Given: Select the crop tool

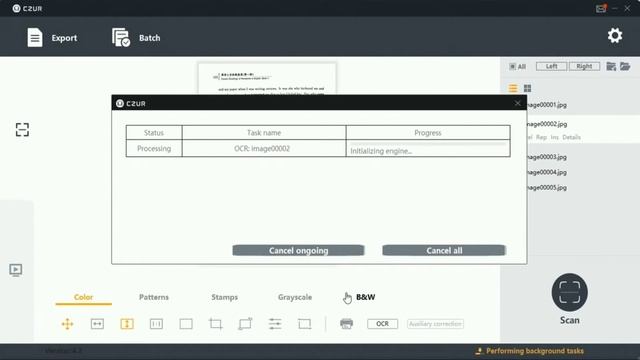Looking at the screenshot, I should point(216,324).
